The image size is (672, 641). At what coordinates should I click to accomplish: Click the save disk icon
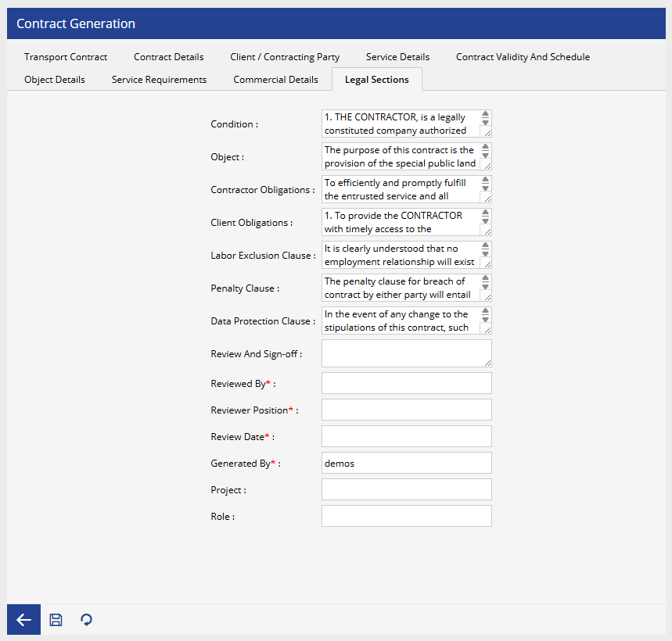tap(56, 620)
